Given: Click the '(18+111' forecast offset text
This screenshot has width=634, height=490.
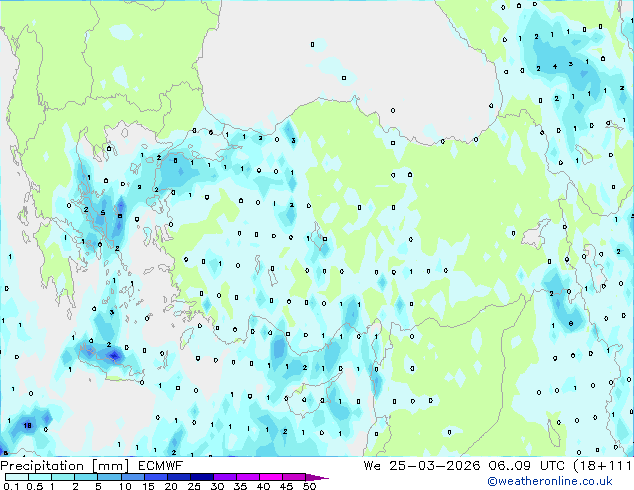Looking at the screenshot, I should pos(603,466).
